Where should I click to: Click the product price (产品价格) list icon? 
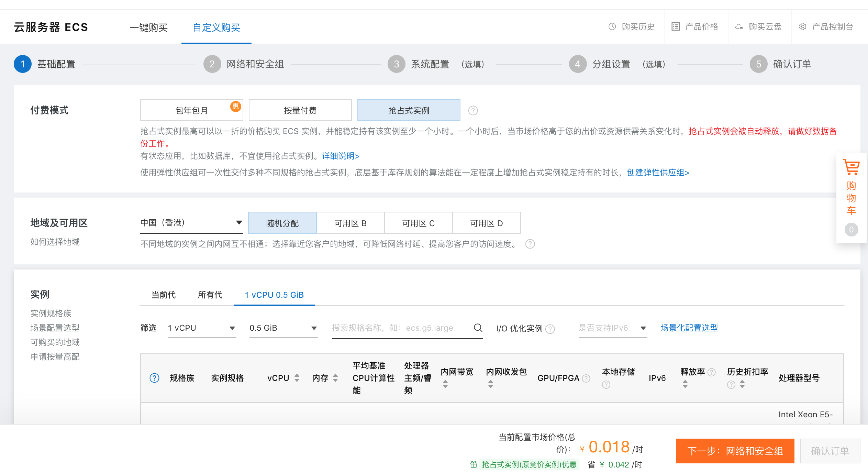coord(675,27)
